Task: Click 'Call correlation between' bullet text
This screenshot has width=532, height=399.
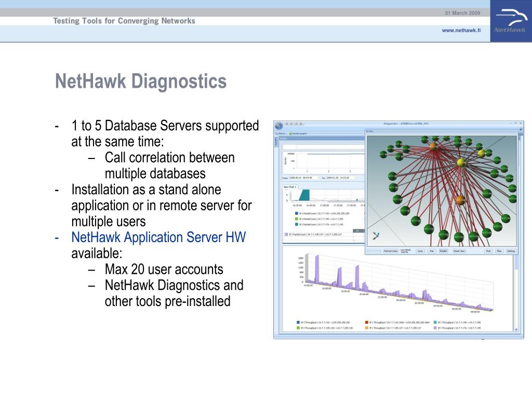Action: coord(170,157)
